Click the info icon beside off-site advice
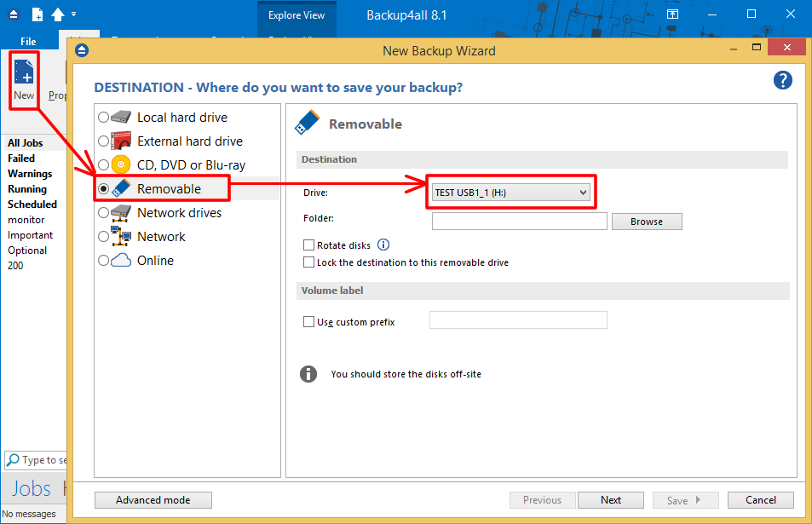The image size is (812, 524). (308, 373)
